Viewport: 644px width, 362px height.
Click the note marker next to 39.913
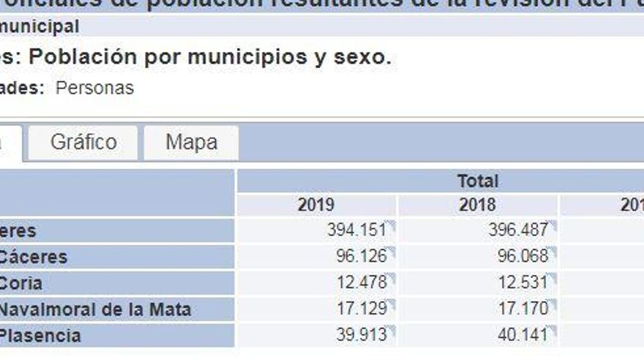[391, 331]
